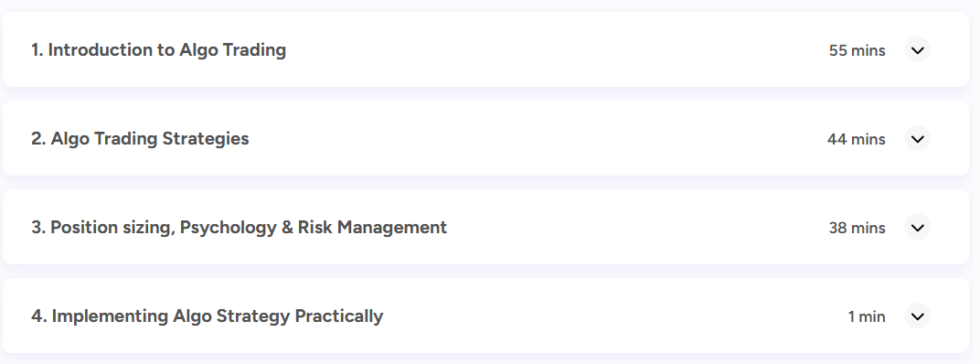Image resolution: width=980 pixels, height=364 pixels.
Task: Open '3. Position sizing, Psychology & Risk Management' title
Action: tap(239, 228)
